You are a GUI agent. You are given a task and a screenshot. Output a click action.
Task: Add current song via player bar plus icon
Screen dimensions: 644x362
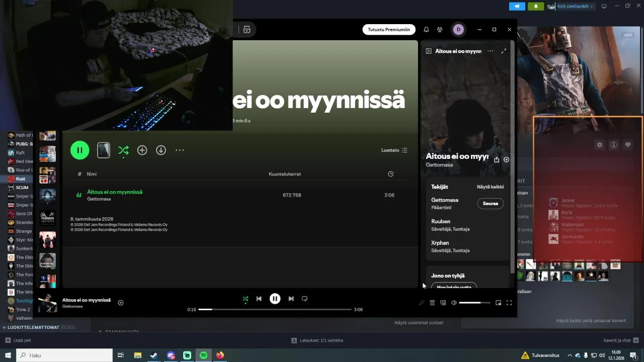[x=121, y=303]
